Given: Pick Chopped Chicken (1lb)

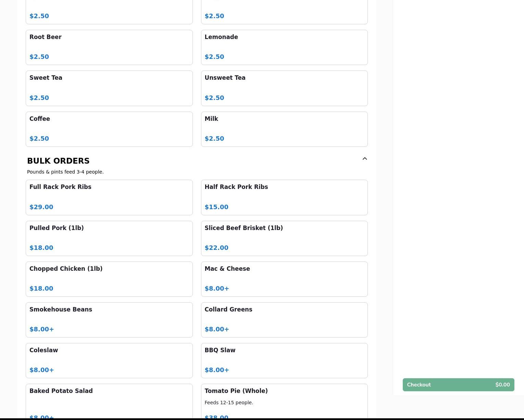Looking at the screenshot, I should click(x=109, y=279).
